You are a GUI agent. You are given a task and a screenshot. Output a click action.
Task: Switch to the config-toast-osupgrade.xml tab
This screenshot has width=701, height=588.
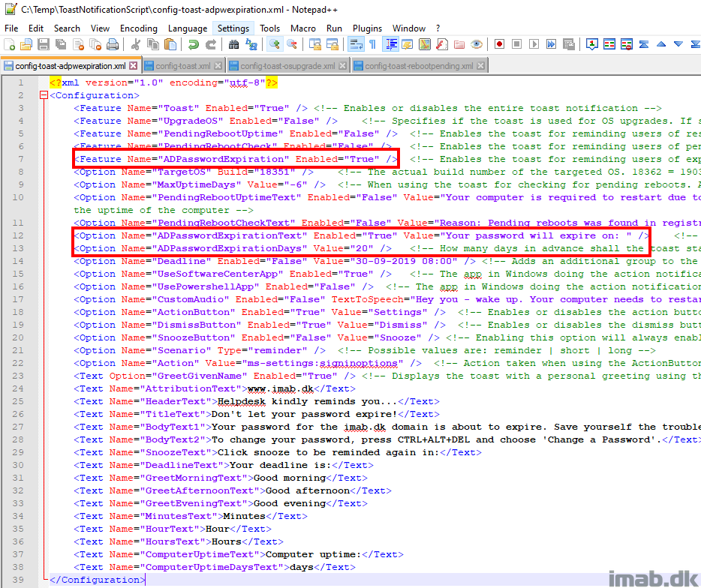pos(288,66)
